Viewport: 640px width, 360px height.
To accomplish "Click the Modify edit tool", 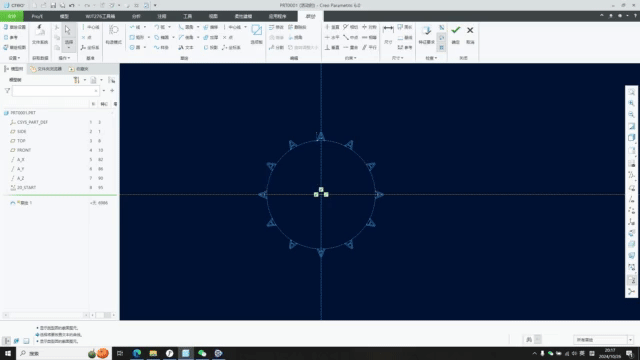I will coord(276,27).
